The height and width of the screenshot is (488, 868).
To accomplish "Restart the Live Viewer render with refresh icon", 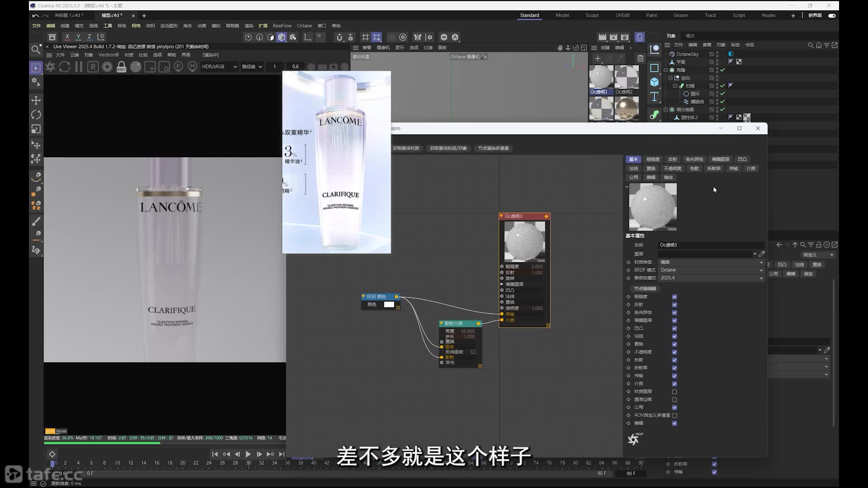I will click(65, 67).
